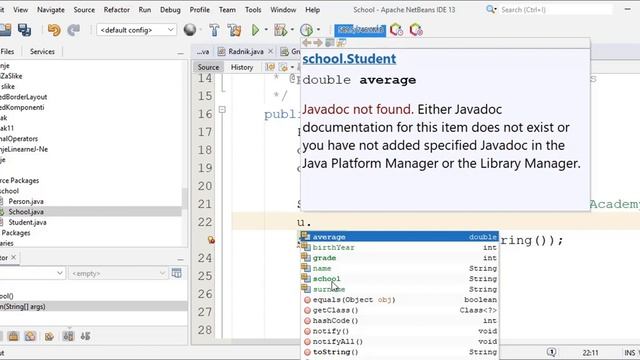Screen dimensions: 640x360
Task: Open Run Project dropdown arrow
Action: 266,30
